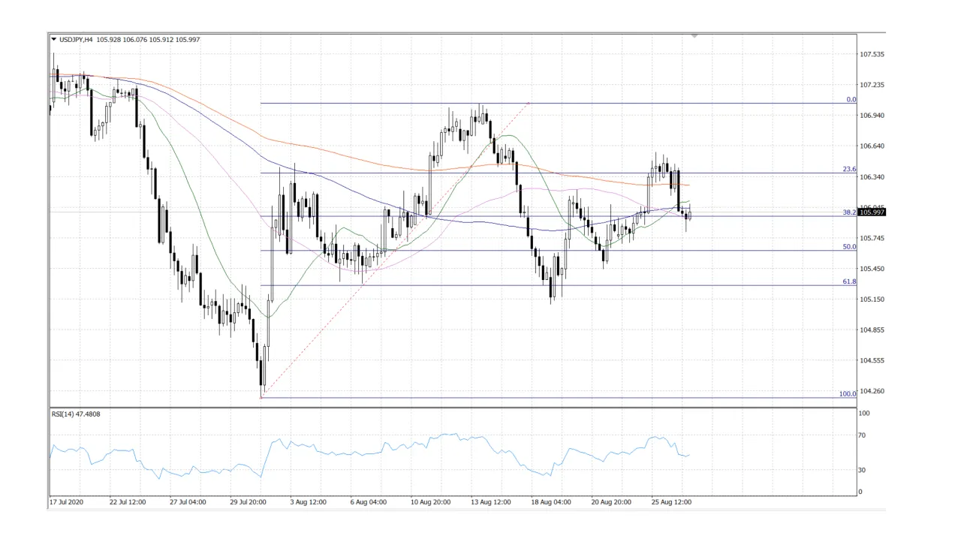Click the 107.235 price scale value
This screenshot has height=560, width=961.
[872, 85]
